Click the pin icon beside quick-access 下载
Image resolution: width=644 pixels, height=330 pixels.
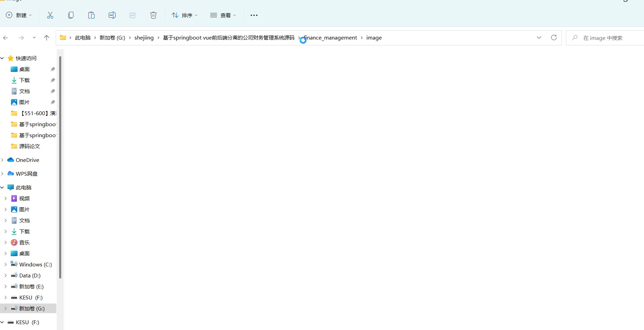(53, 80)
